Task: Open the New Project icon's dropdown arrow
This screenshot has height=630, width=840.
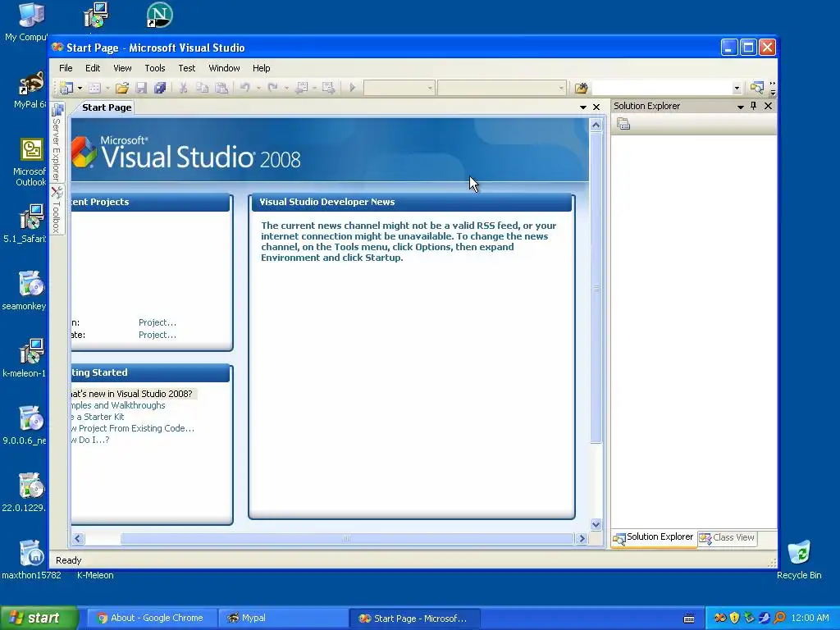Action: 80,88
